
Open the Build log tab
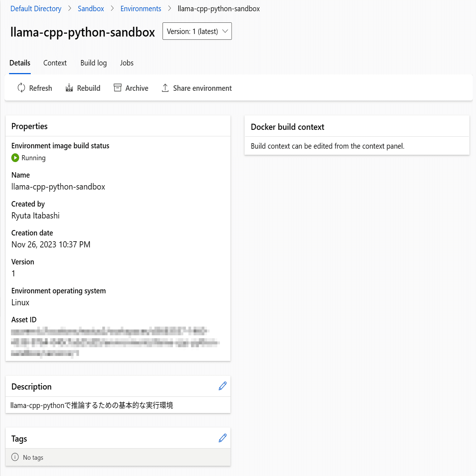pos(94,63)
